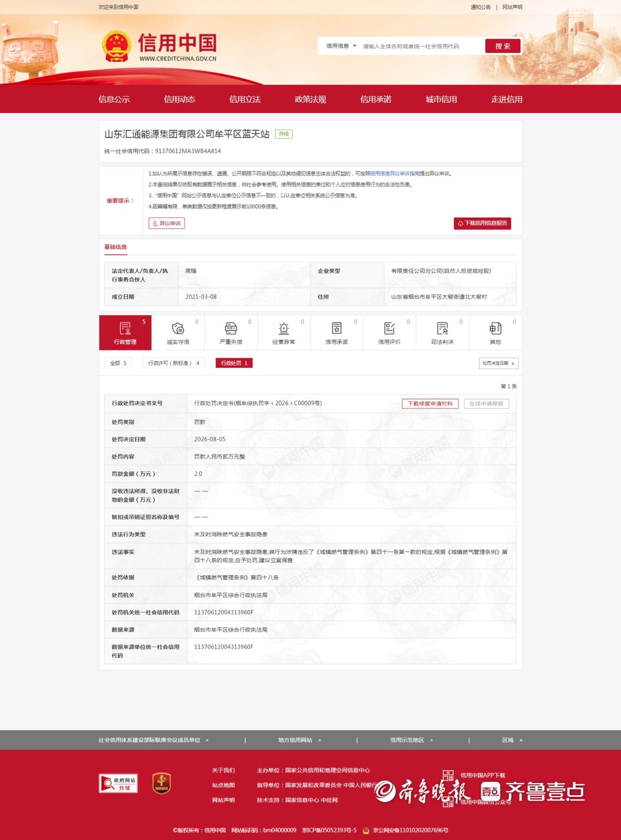The image size is (621, 840).
Task: Click the 成立日期 value 2021-03-08
Action: (201, 297)
